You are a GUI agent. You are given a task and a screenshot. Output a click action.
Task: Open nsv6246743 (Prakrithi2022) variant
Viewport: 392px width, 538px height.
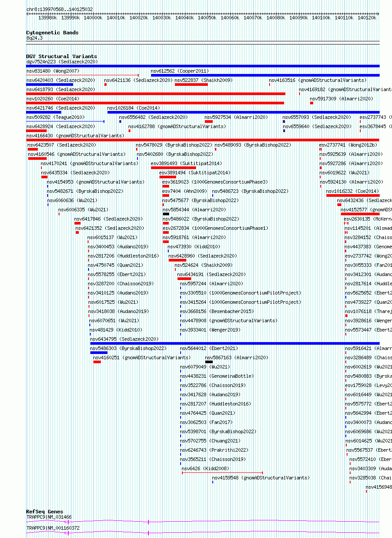click(214, 450)
